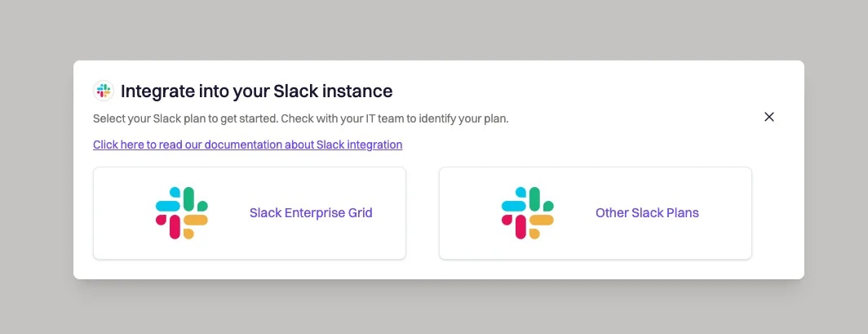Click the blue segment of the Enterprise Grid Slack logo

coord(168,206)
